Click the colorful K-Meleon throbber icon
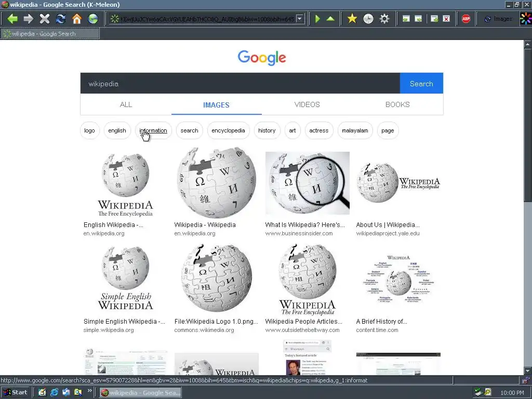Screen dimensions: 532x399 click(x=526, y=19)
